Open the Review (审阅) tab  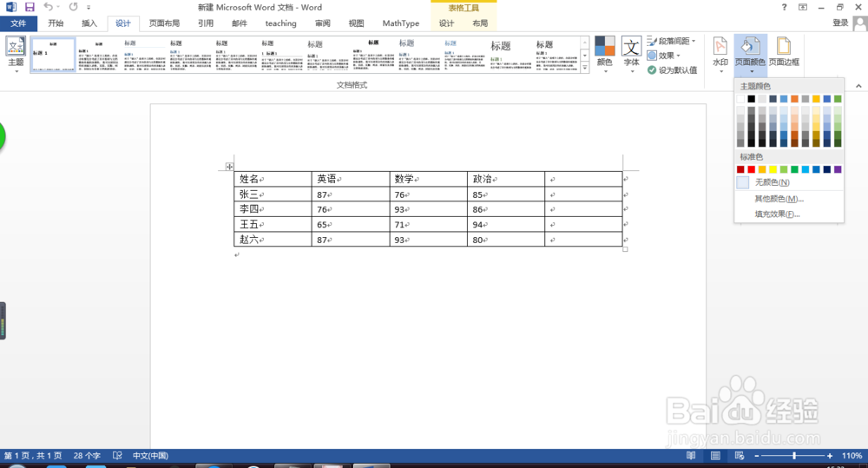[x=323, y=23]
